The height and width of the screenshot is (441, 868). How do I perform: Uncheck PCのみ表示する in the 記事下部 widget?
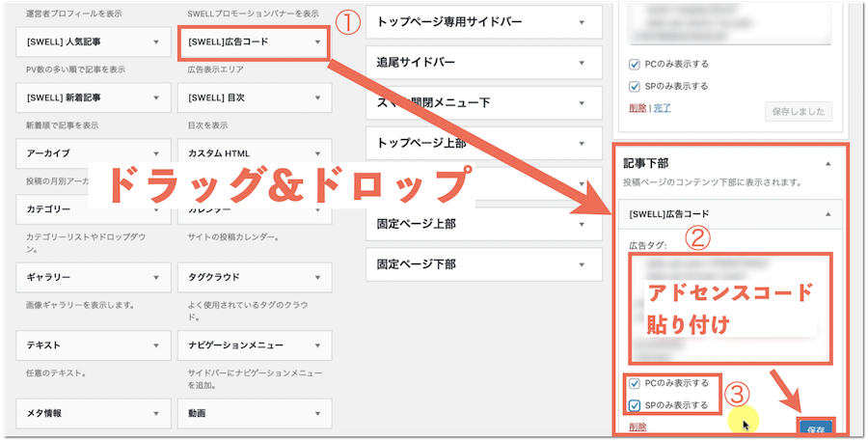click(x=634, y=383)
